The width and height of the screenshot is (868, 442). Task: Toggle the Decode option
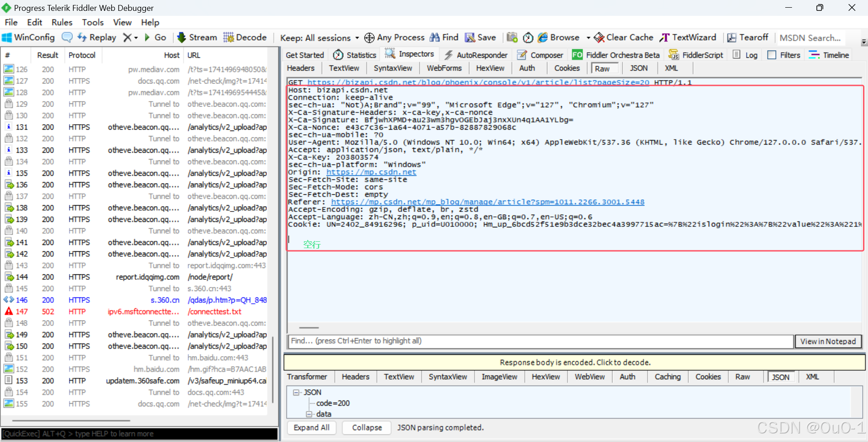pos(245,38)
